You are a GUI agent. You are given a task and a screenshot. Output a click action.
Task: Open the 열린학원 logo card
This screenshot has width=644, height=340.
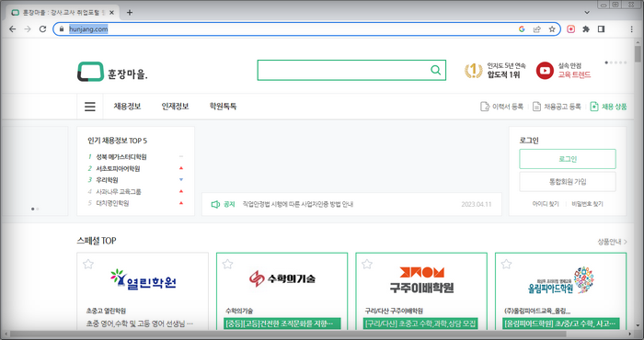(144, 279)
